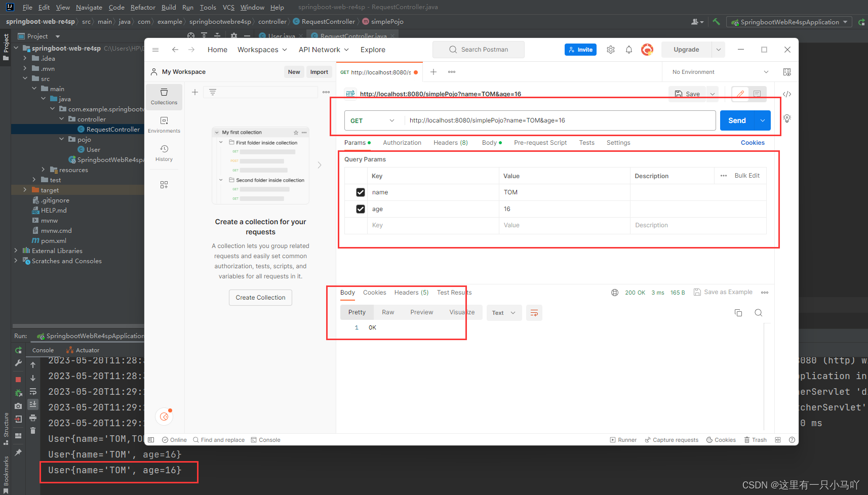Click Bulk Edit in query params
Viewport: 868px width, 495px height.
coord(747,176)
